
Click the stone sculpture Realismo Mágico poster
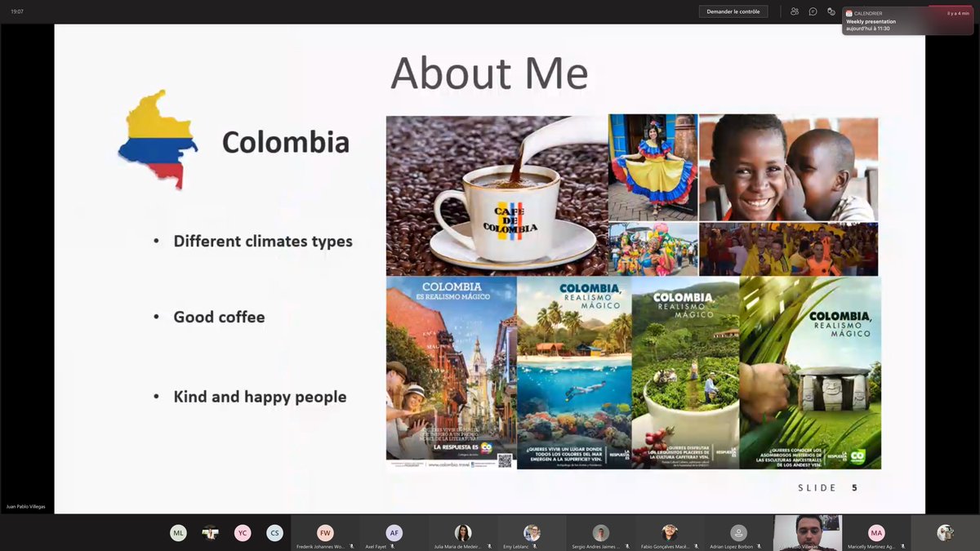810,373
